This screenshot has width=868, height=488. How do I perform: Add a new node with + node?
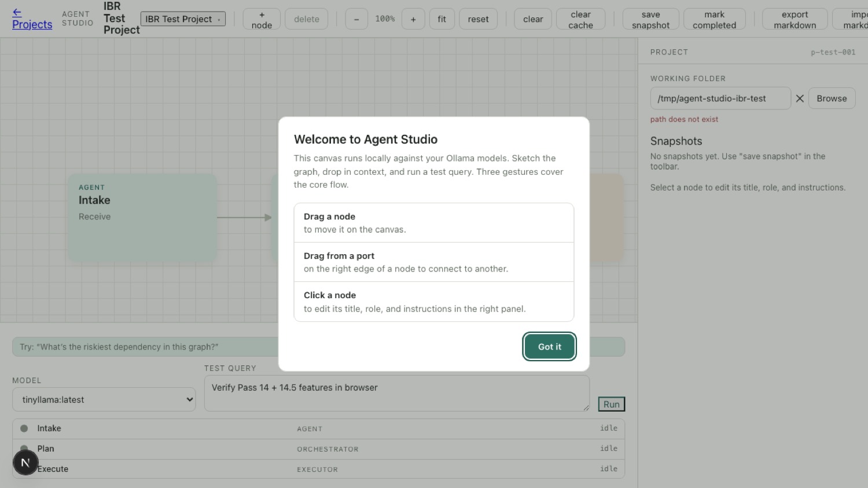pos(262,19)
